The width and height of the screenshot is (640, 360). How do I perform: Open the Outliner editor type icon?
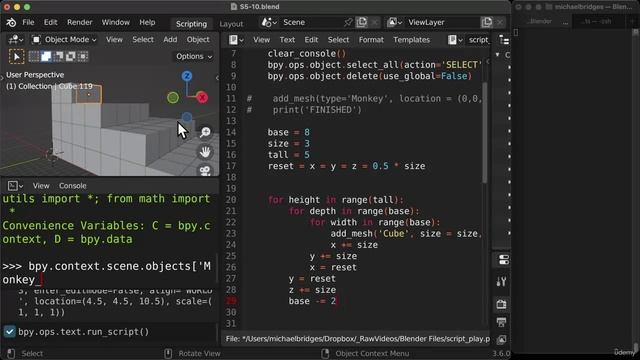[504, 40]
